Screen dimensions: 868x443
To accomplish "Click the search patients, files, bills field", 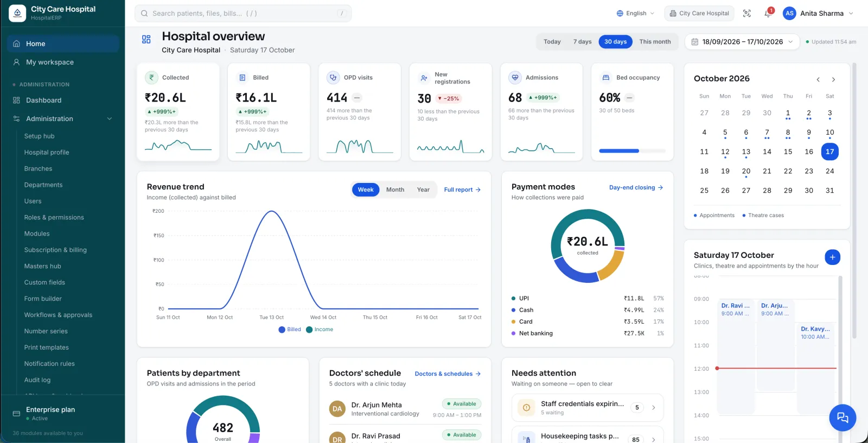I will [x=243, y=14].
